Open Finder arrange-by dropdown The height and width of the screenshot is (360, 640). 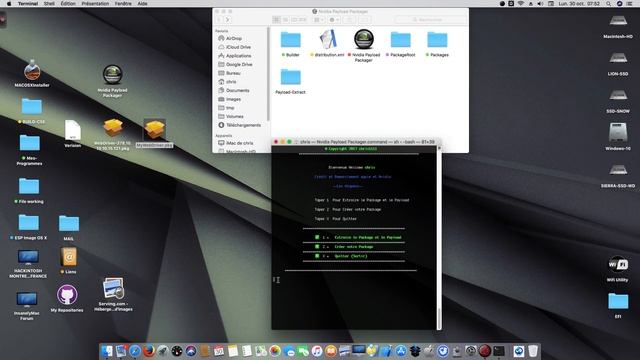318,20
